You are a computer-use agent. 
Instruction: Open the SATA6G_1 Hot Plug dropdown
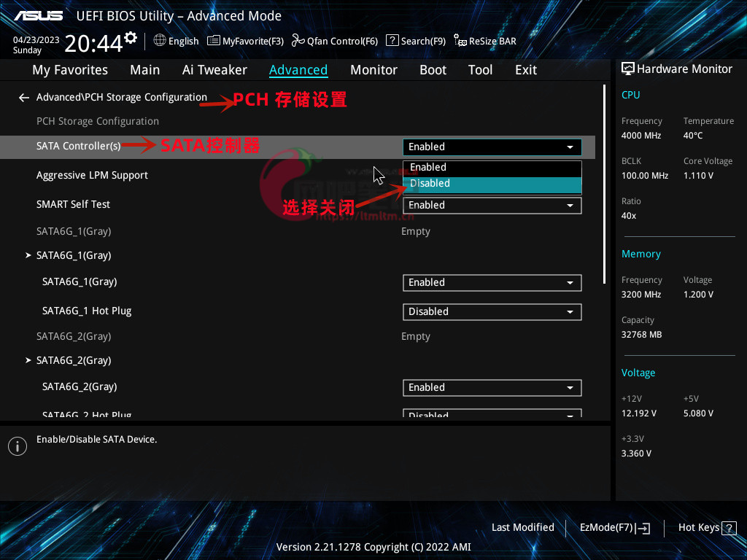point(492,312)
